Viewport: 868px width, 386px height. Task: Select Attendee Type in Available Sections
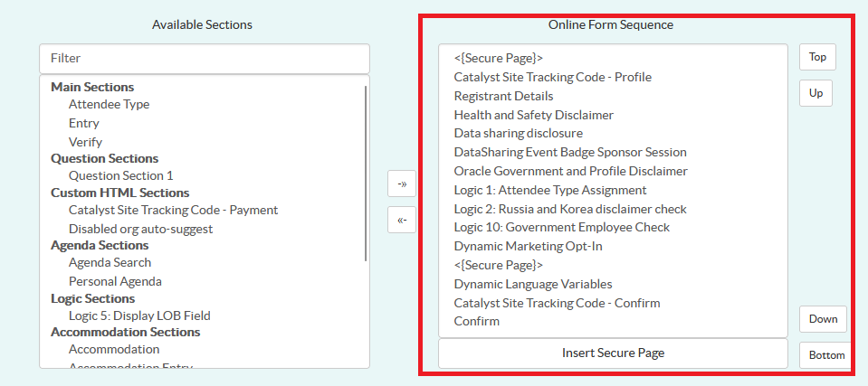click(x=109, y=104)
